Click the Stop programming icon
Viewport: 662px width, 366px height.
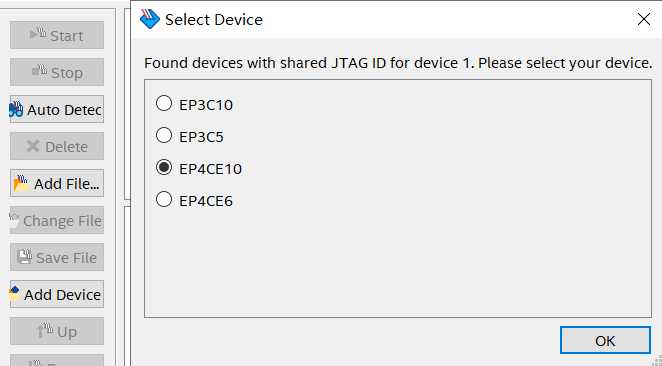40,70
